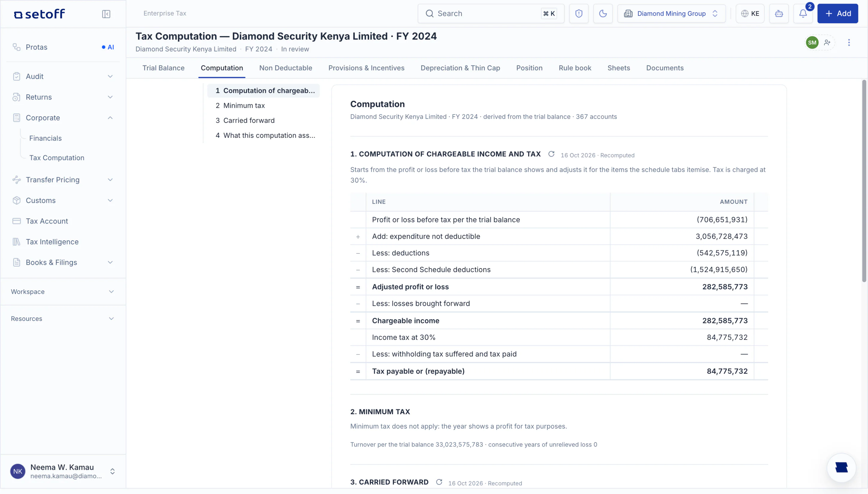Expand the withholding tax suffered row
The height and width of the screenshot is (494, 868).
pos(358,354)
